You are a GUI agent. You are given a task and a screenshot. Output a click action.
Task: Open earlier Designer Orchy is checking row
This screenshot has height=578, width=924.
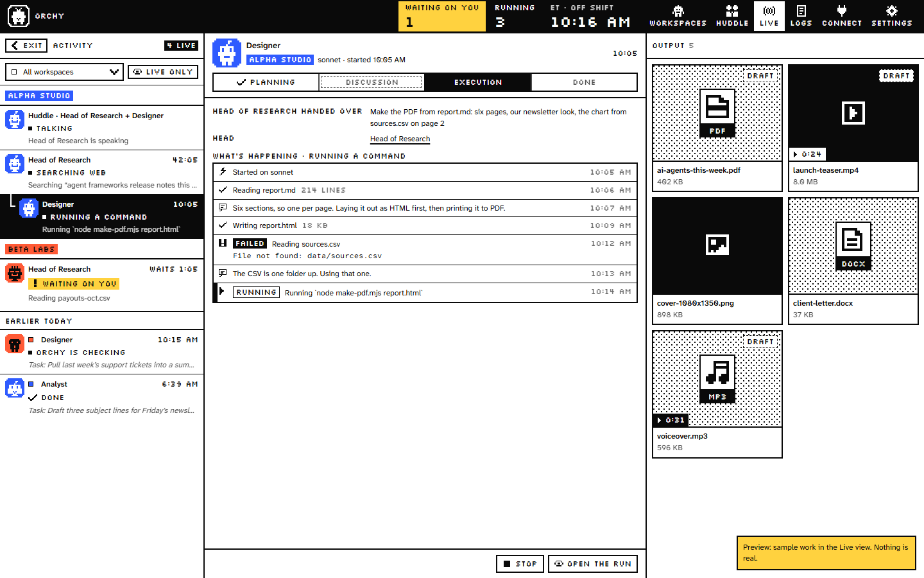tap(102, 352)
